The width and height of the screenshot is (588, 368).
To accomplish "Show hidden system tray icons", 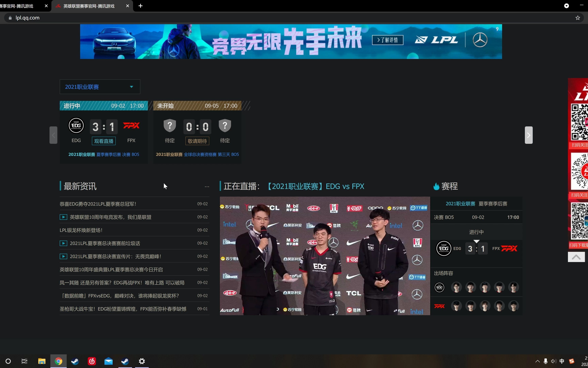I will pyautogui.click(x=537, y=361).
